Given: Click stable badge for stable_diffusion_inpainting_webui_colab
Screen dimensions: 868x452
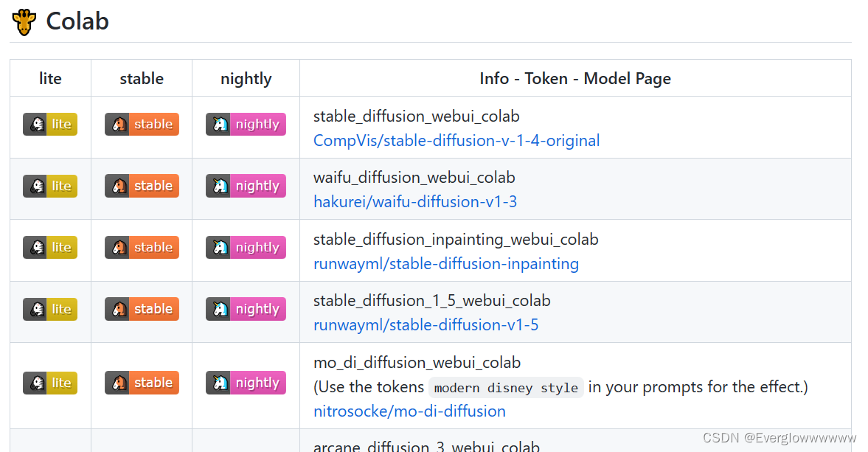Looking at the screenshot, I should coord(142,247).
